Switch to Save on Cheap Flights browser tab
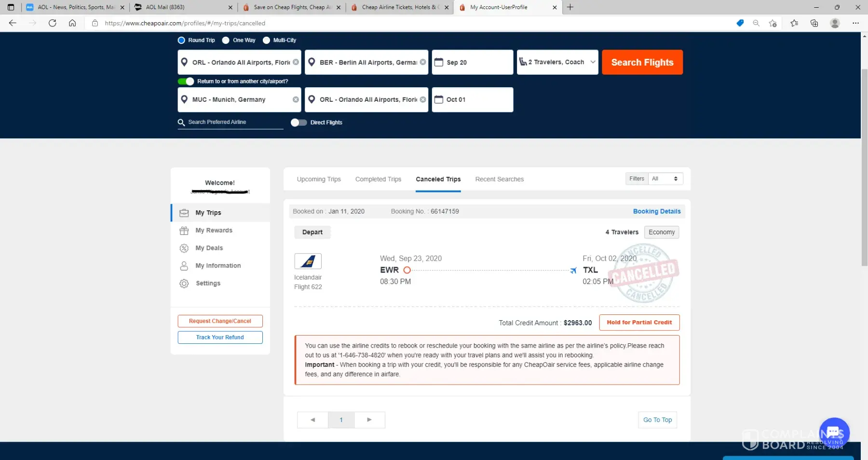 (x=291, y=7)
